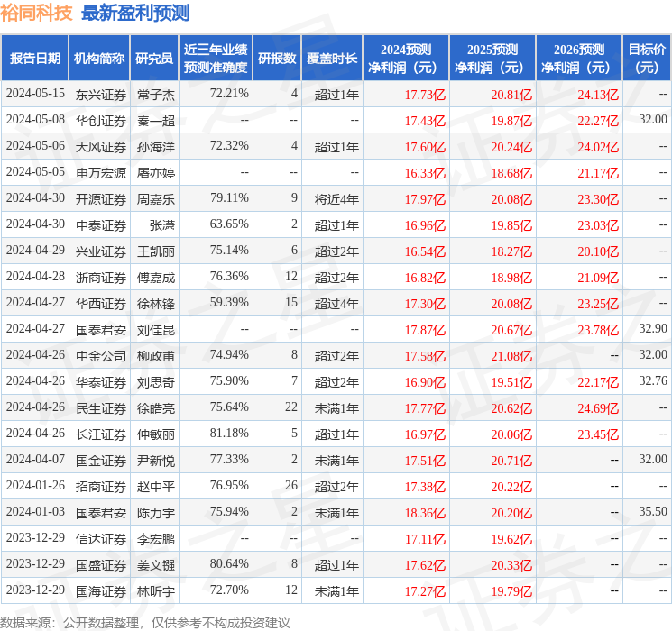Click the 81.18% accuracy value
The image size is (672, 631).
pos(229,433)
